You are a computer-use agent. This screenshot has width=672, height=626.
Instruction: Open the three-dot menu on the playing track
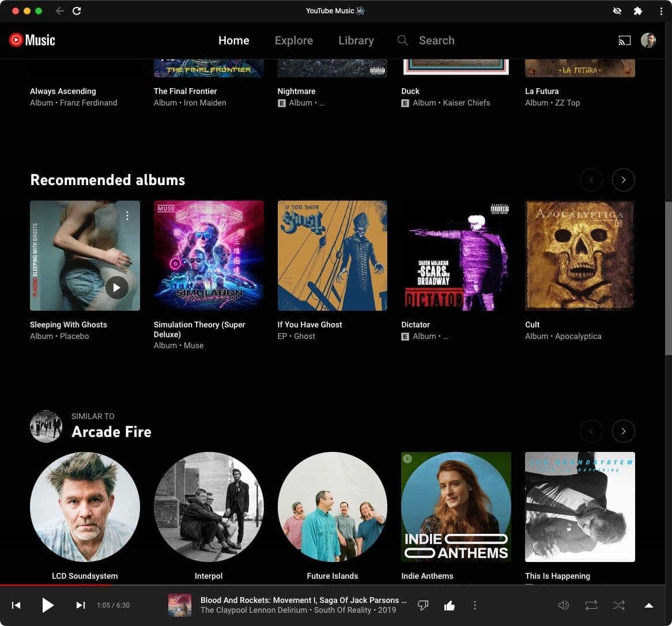pos(475,605)
